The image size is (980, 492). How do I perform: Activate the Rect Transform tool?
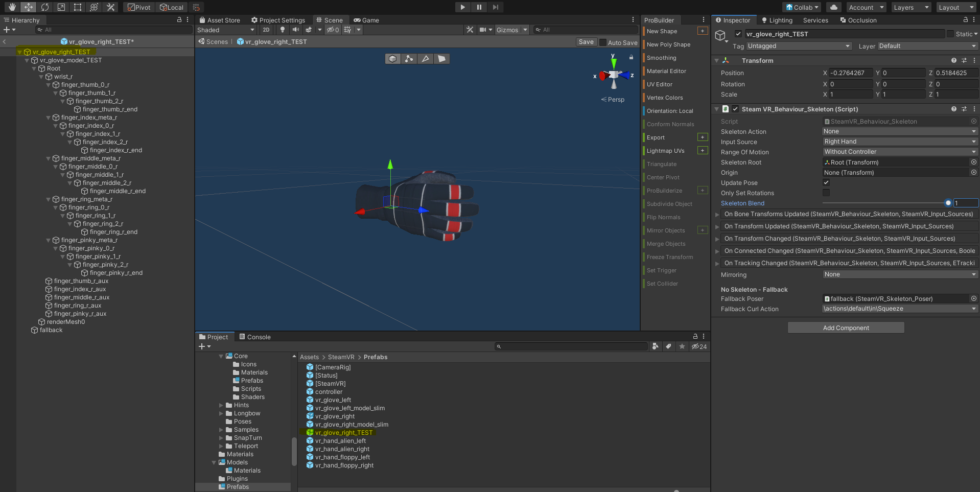77,7
